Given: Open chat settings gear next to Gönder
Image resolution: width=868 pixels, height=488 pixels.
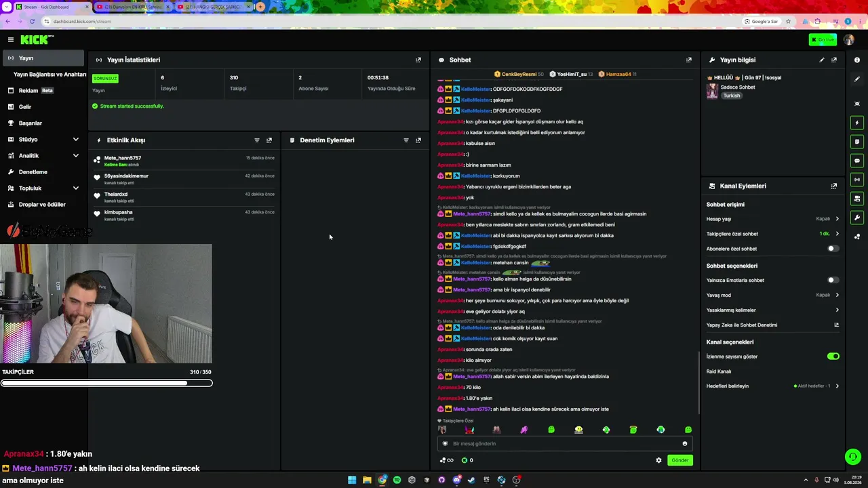Looking at the screenshot, I should 658,460.
